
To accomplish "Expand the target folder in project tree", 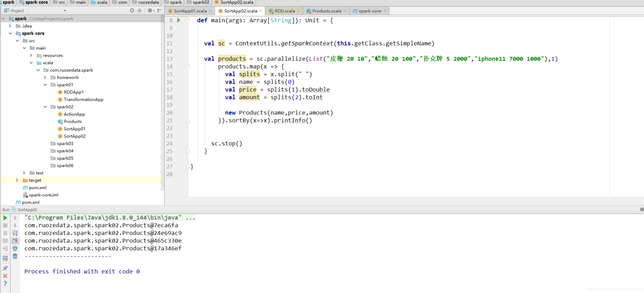I will point(16,180).
